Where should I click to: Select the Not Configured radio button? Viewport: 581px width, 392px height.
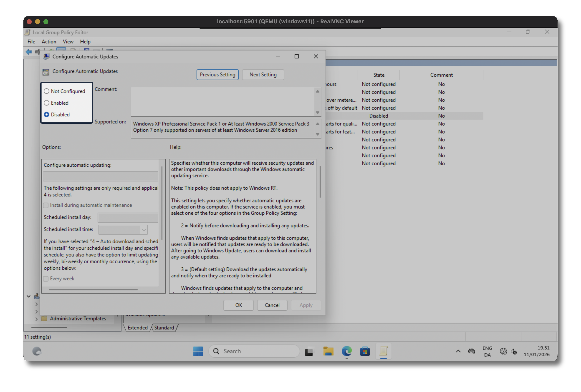coord(47,91)
